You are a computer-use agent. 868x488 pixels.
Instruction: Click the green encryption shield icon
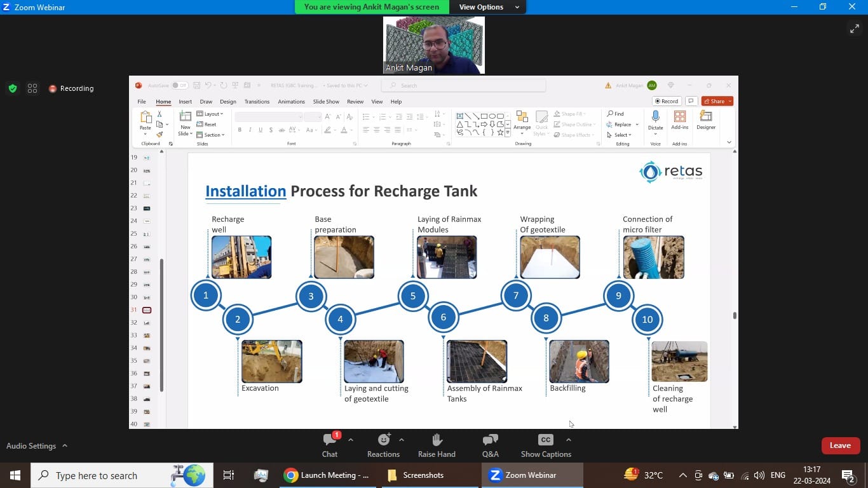click(13, 88)
